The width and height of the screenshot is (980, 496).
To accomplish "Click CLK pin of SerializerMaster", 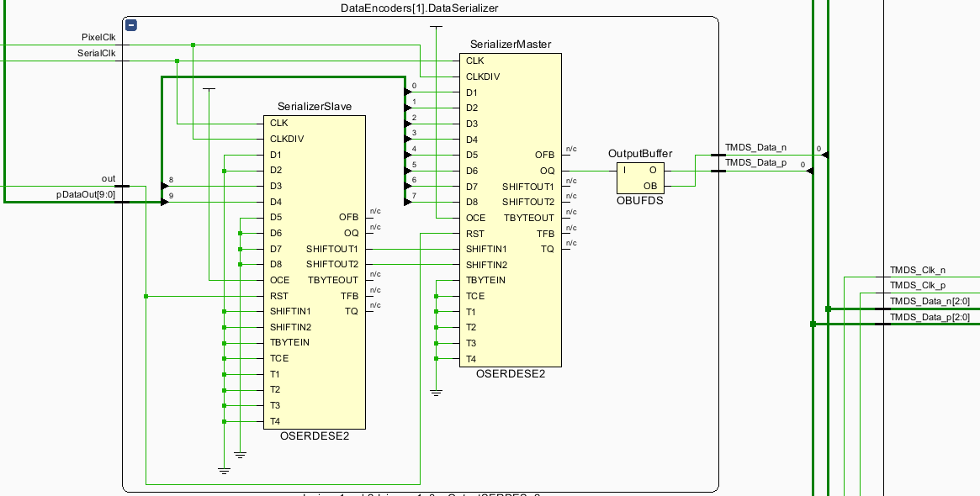I will (x=475, y=61).
